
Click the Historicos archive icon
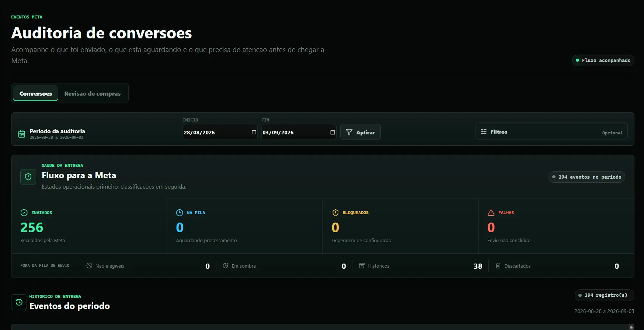point(362,265)
